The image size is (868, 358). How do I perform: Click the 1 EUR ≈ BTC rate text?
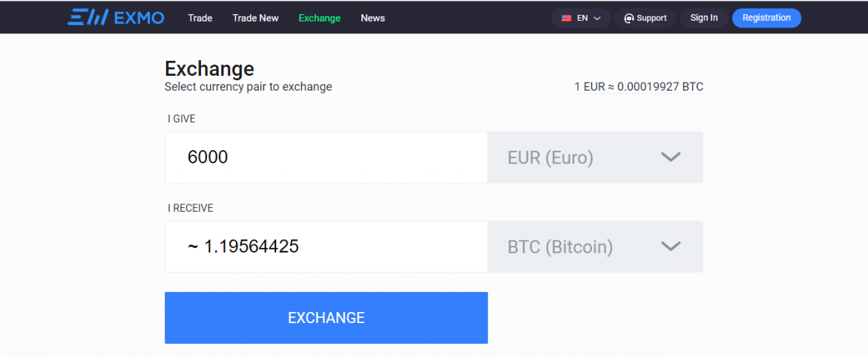(638, 87)
